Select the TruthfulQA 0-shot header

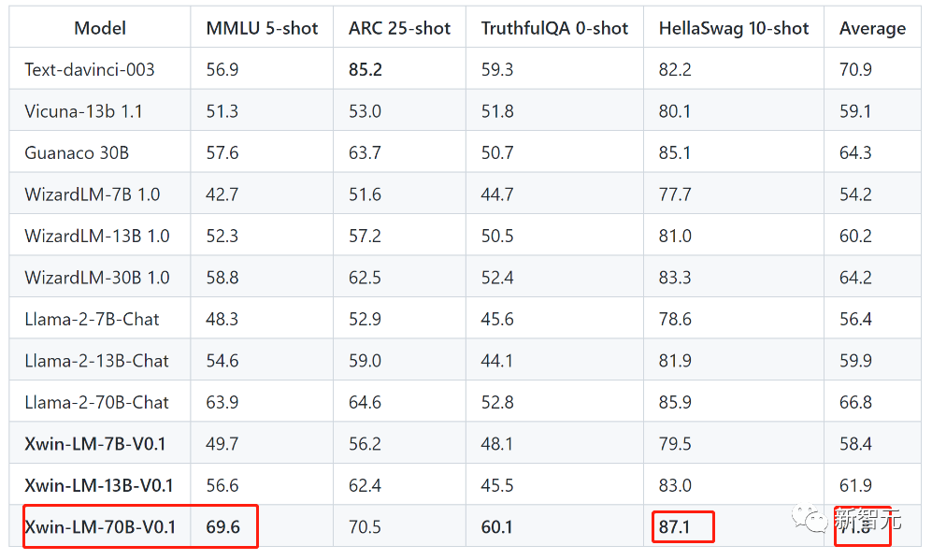[554, 28]
